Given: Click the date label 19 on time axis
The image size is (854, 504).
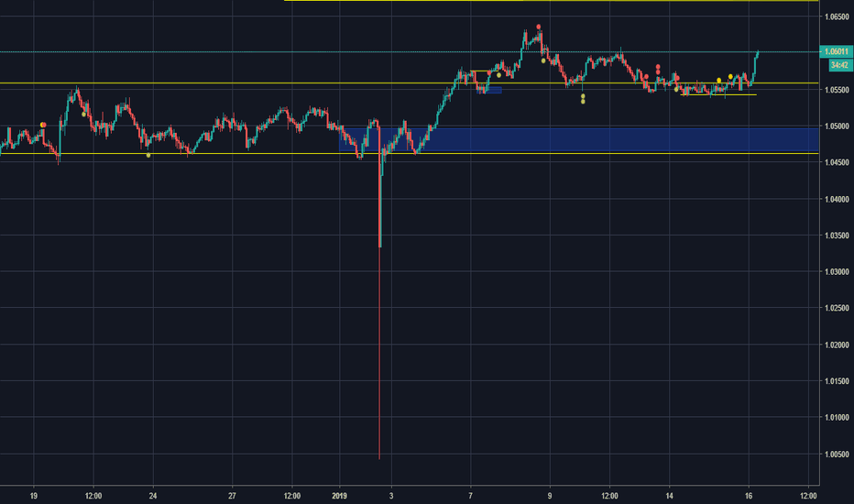Looking at the screenshot, I should (x=34, y=496).
